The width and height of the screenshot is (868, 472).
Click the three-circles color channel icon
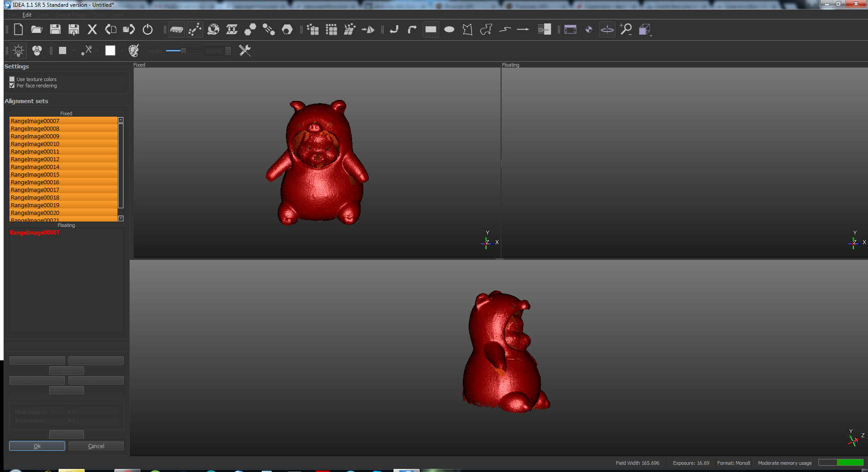click(37, 50)
